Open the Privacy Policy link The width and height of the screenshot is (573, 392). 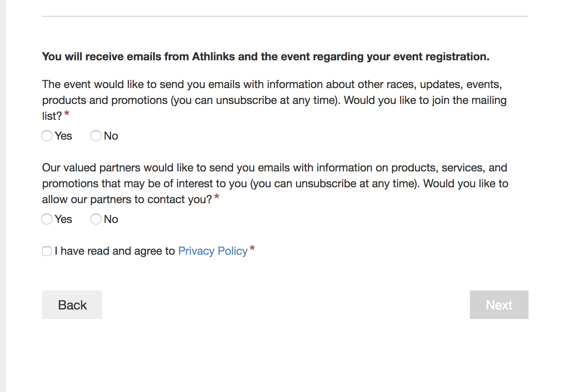(213, 251)
